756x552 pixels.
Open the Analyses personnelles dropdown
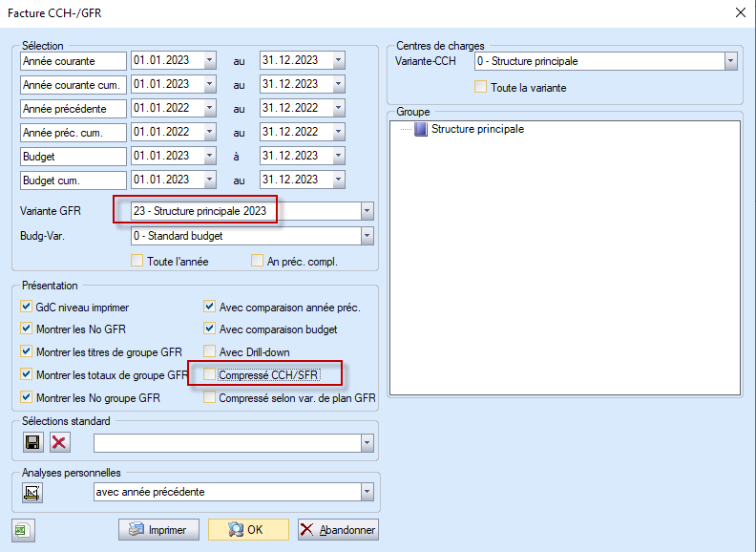(367, 492)
